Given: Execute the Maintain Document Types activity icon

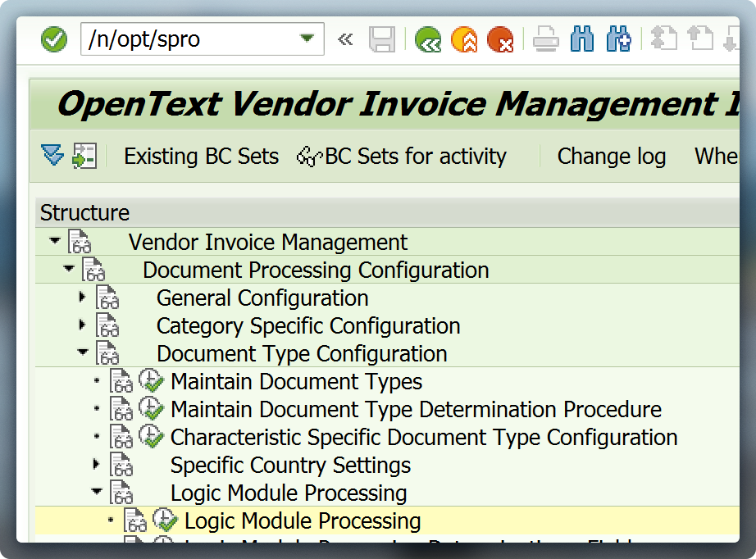Looking at the screenshot, I should [151, 380].
